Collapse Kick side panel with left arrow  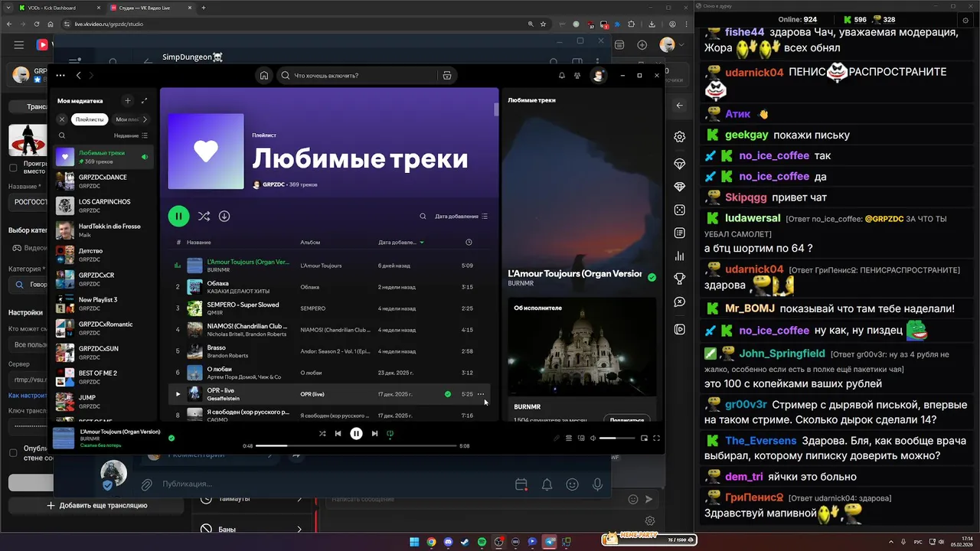(680, 106)
